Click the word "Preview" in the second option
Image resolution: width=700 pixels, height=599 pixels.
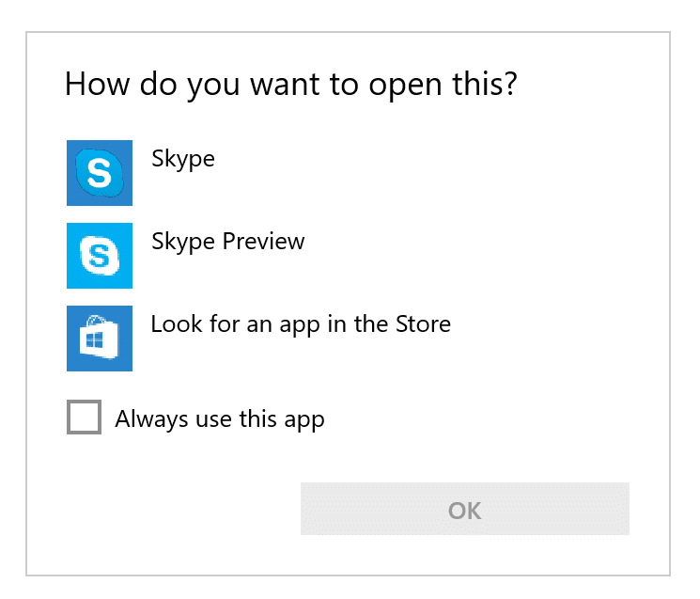coord(263,242)
